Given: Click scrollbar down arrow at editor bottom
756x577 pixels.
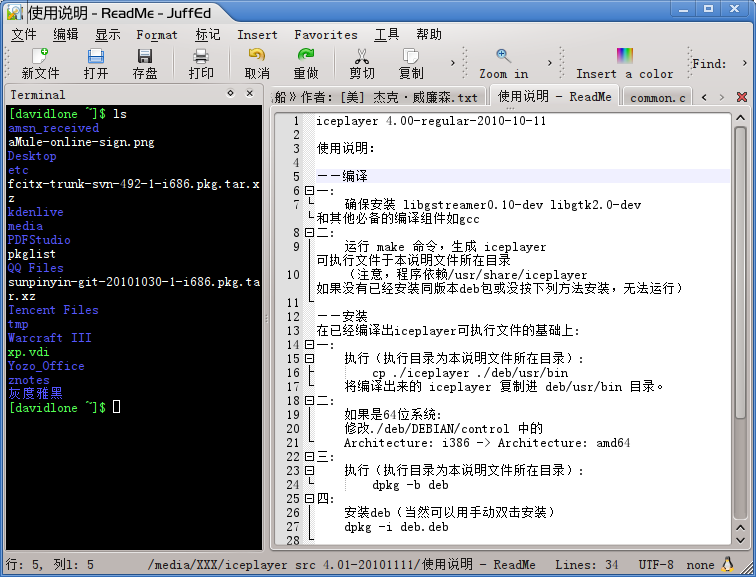Looking at the screenshot, I should pyautogui.click(x=741, y=540).
